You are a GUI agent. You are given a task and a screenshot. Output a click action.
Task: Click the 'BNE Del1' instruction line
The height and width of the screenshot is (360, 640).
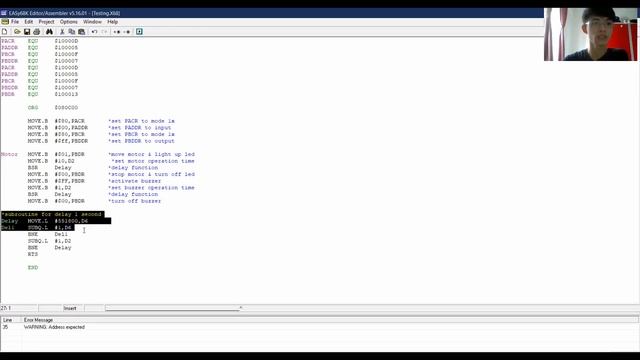48,234
